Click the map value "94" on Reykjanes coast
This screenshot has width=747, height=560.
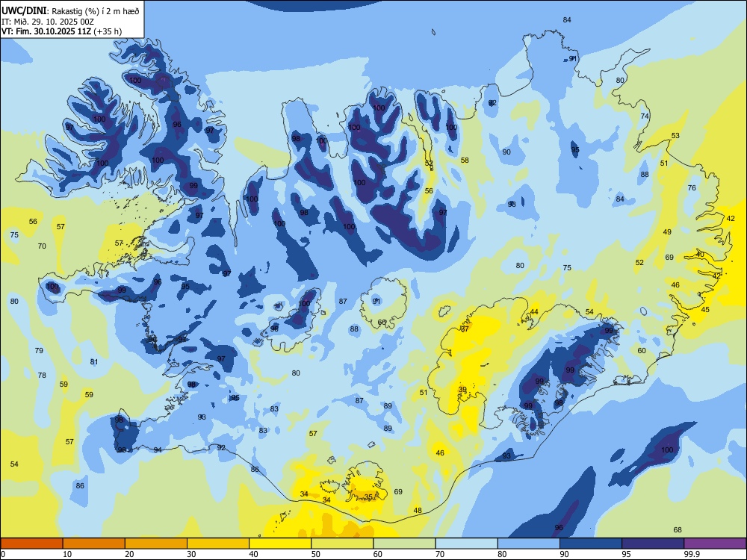tap(157, 449)
